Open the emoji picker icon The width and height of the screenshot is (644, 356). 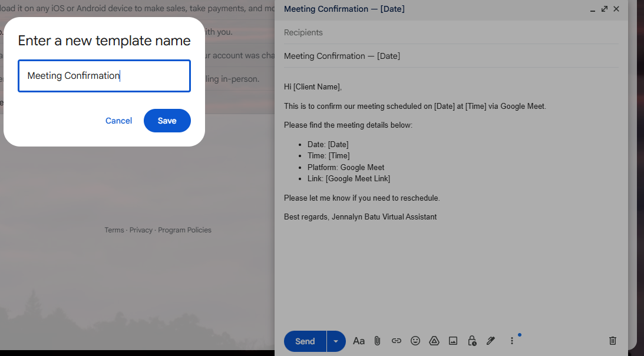pos(415,341)
